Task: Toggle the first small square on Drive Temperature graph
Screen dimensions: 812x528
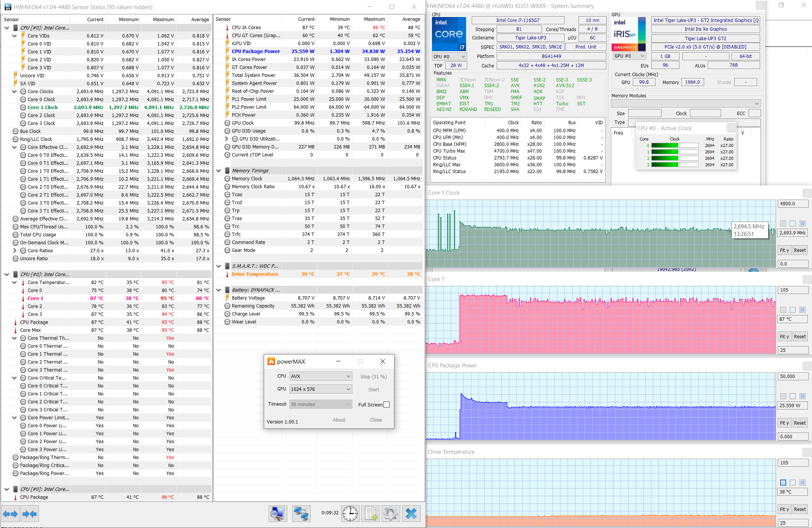Action: [x=783, y=483]
